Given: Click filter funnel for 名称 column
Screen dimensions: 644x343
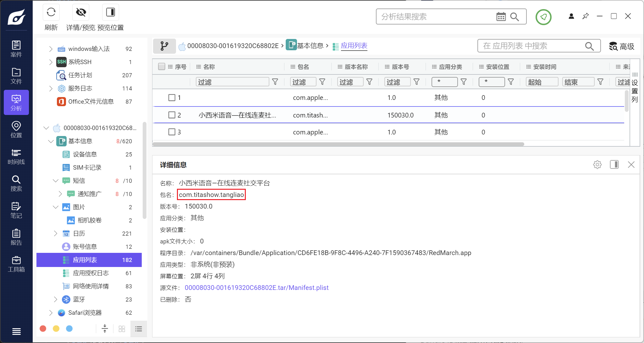Looking at the screenshot, I should click(275, 82).
